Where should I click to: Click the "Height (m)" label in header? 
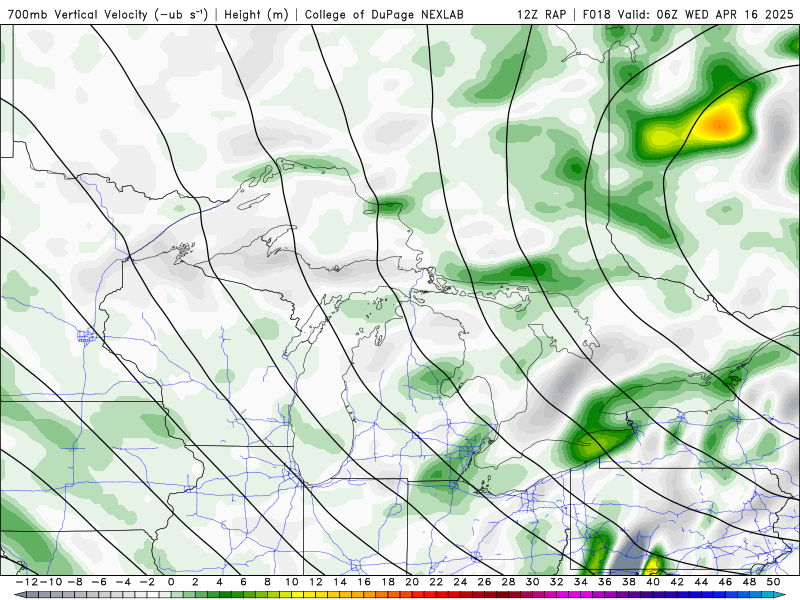point(257,14)
